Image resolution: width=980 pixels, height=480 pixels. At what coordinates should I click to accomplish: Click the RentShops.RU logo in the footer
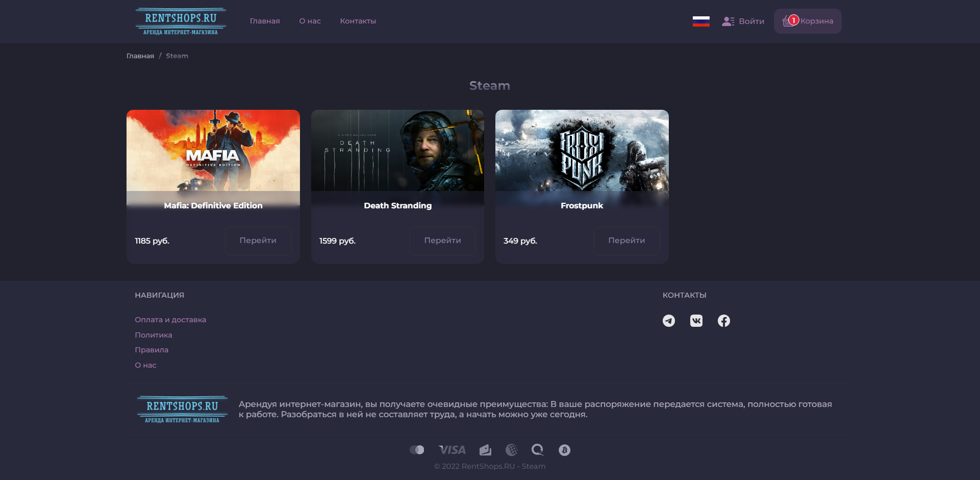(x=182, y=410)
